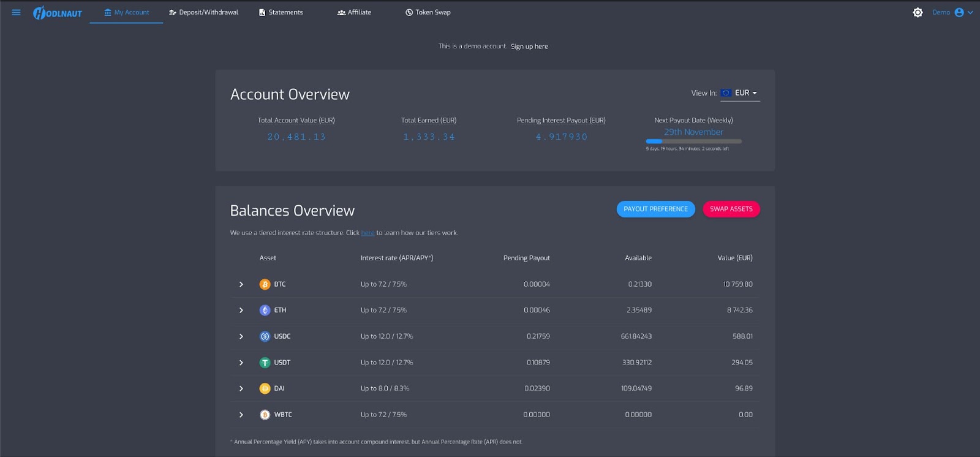The width and height of the screenshot is (980, 457).
Task: Click the Hodlnaut logo
Action: pos(58,13)
